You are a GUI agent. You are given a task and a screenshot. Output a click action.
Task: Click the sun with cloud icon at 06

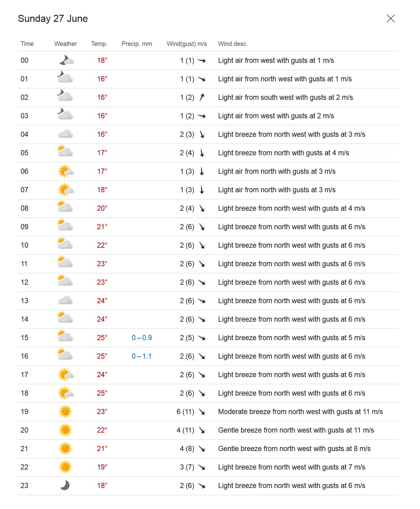pyautogui.click(x=66, y=171)
